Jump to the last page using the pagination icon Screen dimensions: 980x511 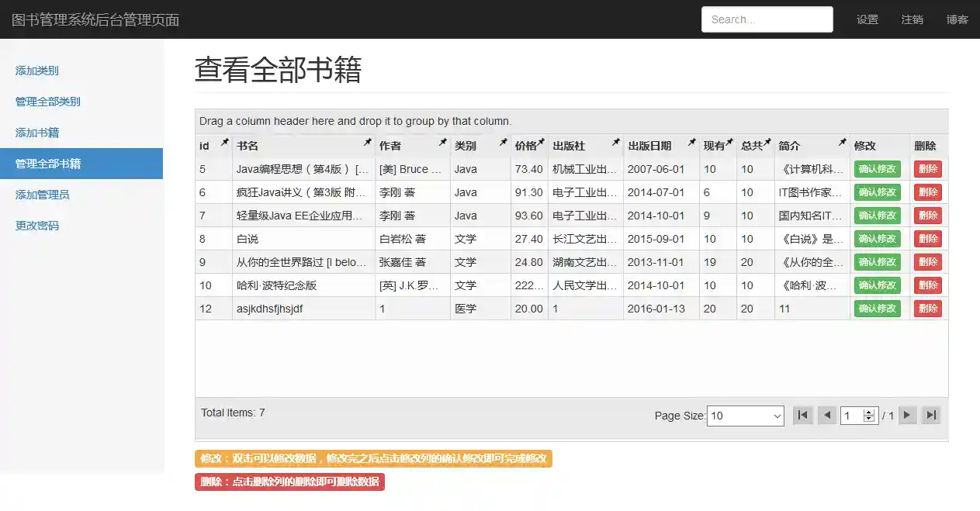pyautogui.click(x=931, y=415)
